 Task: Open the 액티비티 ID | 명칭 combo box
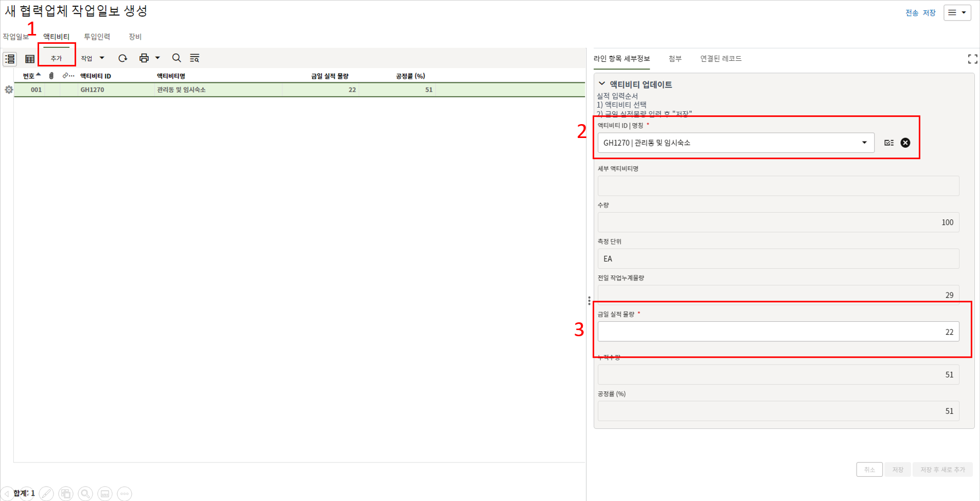pyautogui.click(x=735, y=143)
